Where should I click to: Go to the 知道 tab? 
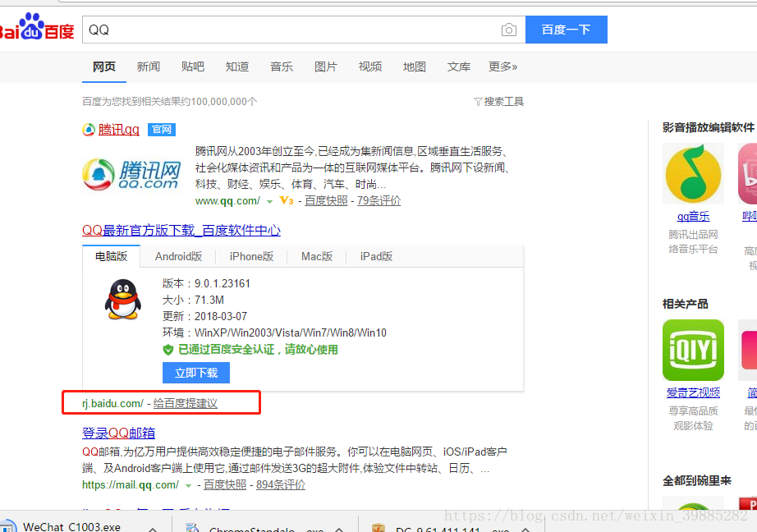(x=237, y=66)
